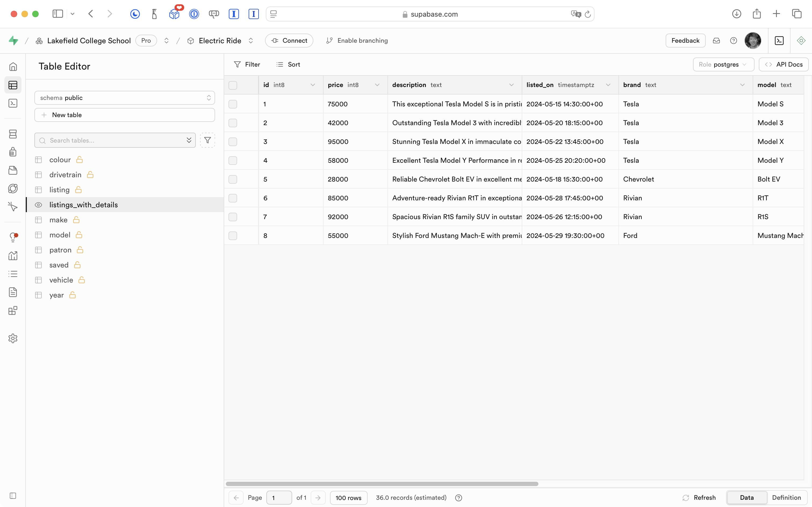Switch to the Definition tab
The height and width of the screenshot is (507, 812).
(x=786, y=498)
